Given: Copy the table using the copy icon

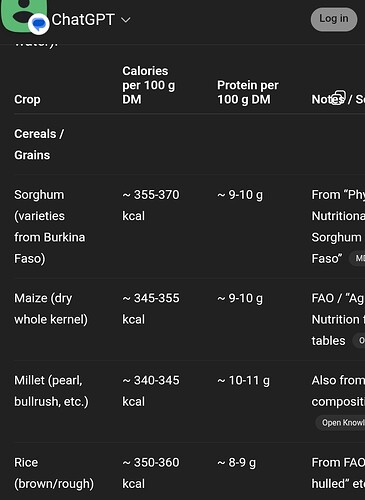Looking at the screenshot, I should pos(339,97).
